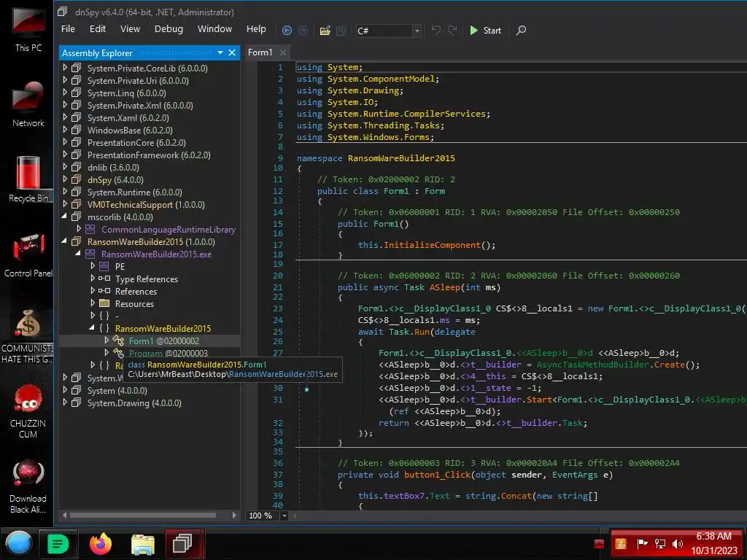
Task: Click the PE module icon
Action: (x=104, y=266)
